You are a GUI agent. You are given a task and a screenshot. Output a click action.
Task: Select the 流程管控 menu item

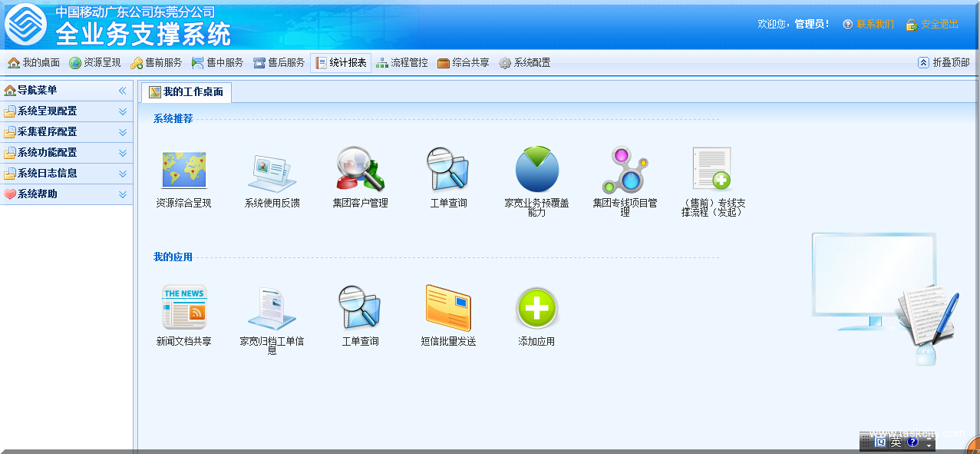(402, 63)
